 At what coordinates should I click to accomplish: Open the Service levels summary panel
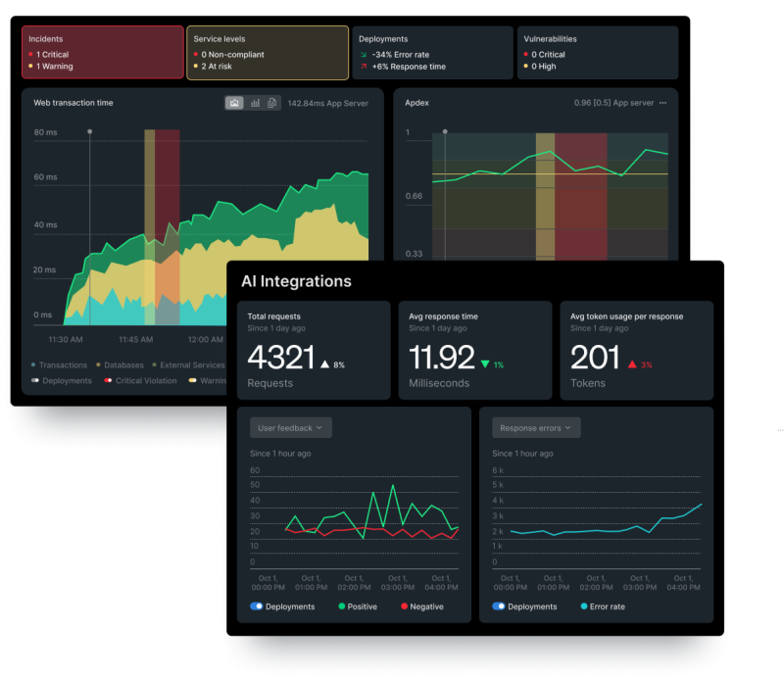(x=269, y=52)
